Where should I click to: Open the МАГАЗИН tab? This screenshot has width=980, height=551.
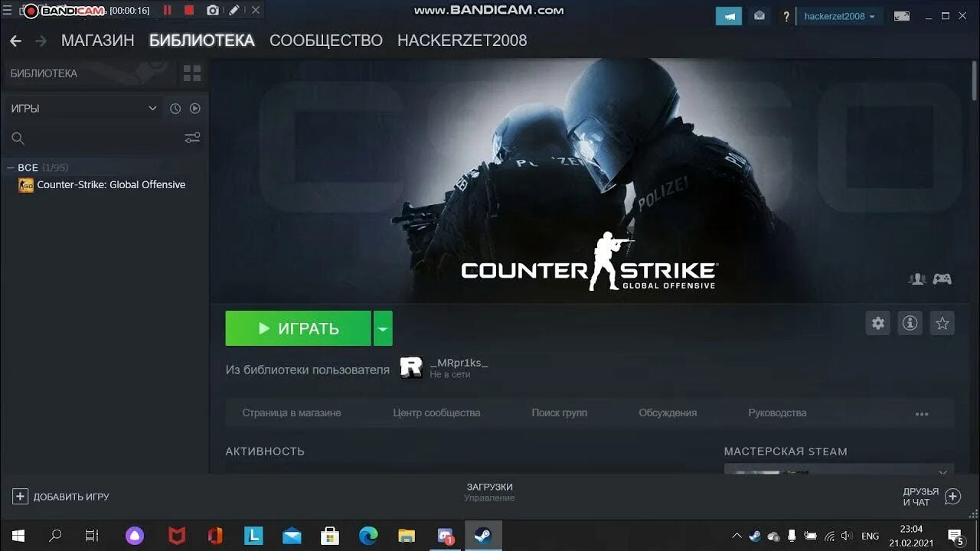coord(98,41)
